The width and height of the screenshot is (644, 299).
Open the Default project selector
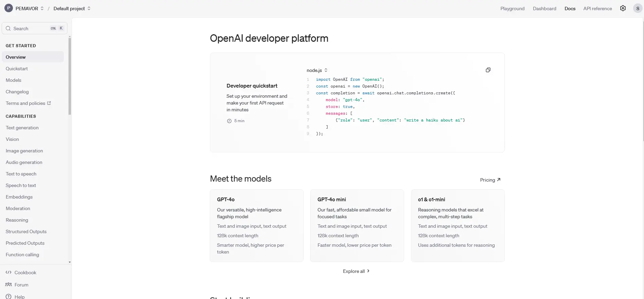point(72,8)
